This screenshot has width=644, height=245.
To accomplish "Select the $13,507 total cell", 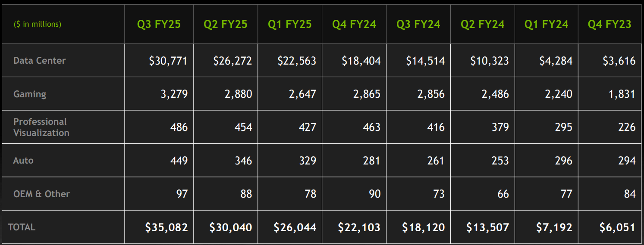I will pos(487,227).
